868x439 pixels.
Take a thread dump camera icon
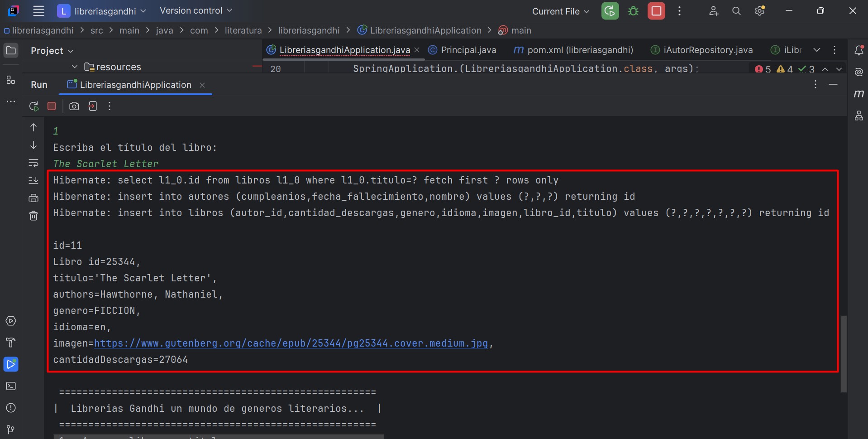pyautogui.click(x=74, y=106)
